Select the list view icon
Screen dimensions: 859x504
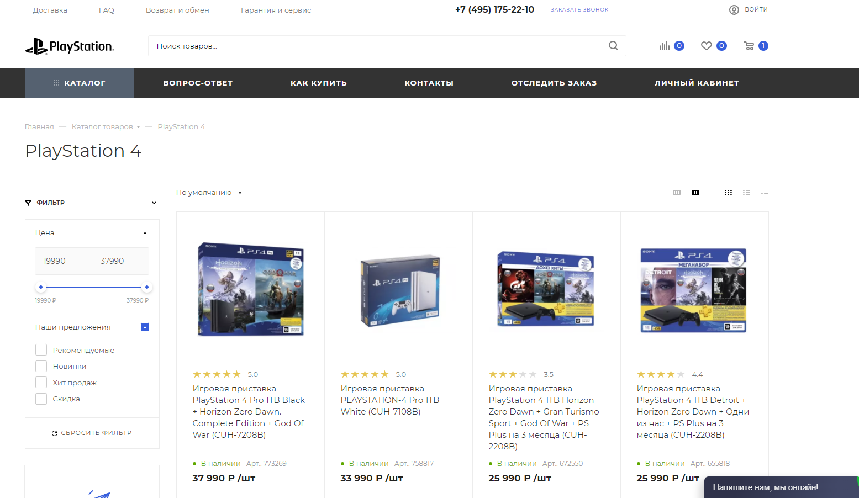click(746, 193)
